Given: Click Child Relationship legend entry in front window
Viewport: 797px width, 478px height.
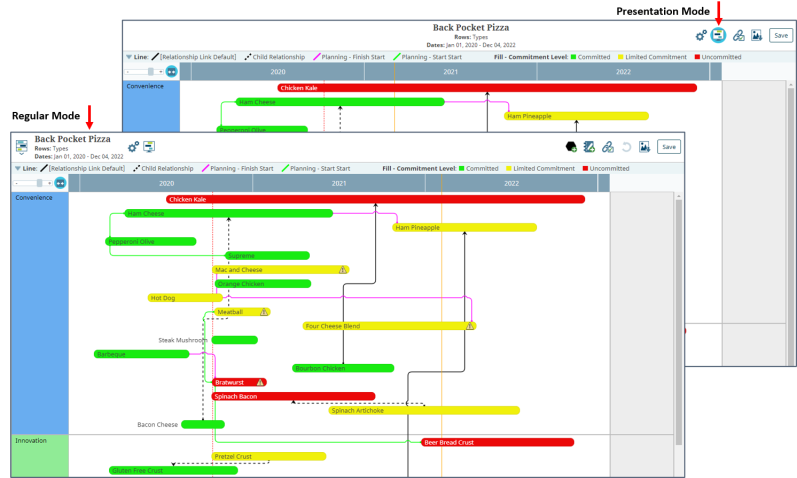Looking at the screenshot, I should [163, 168].
